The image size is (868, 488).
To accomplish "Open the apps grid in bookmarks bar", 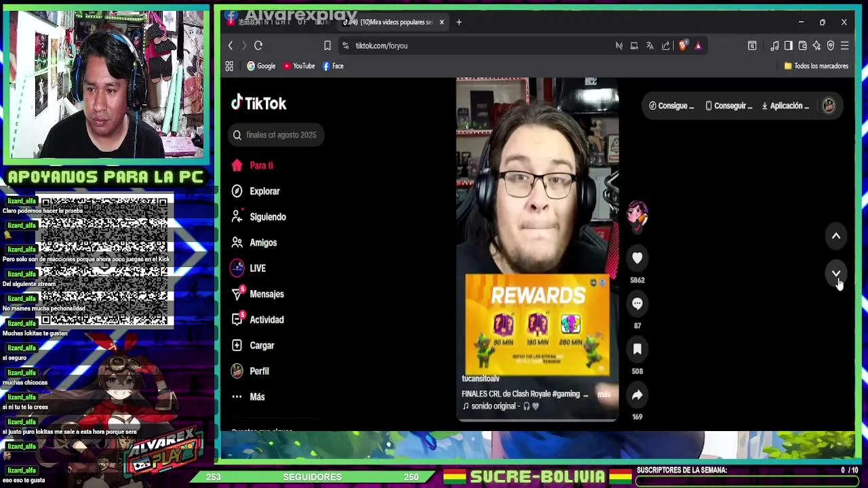I will 229,66.
